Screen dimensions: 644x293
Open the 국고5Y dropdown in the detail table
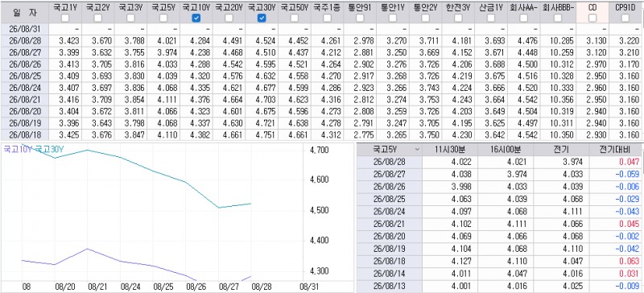coord(418,150)
